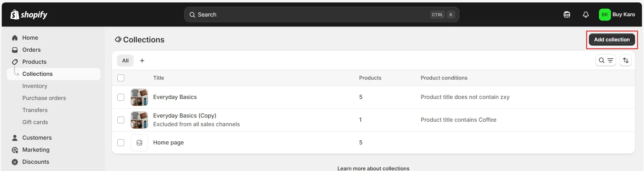The width and height of the screenshot is (644, 171).
Task: Toggle the select-all collections checkbox
Action: click(121, 78)
